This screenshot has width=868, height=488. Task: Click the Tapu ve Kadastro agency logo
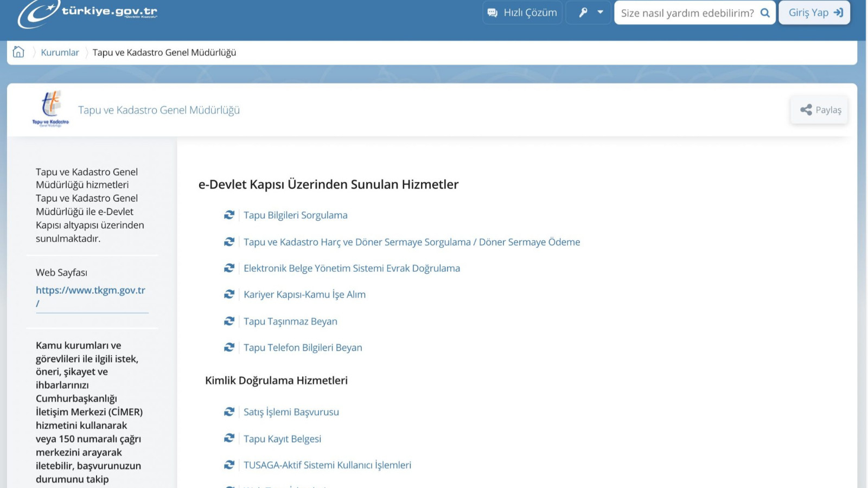tap(50, 108)
